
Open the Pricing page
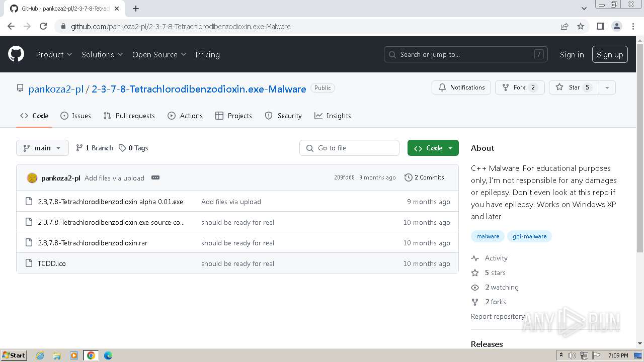coord(207,54)
